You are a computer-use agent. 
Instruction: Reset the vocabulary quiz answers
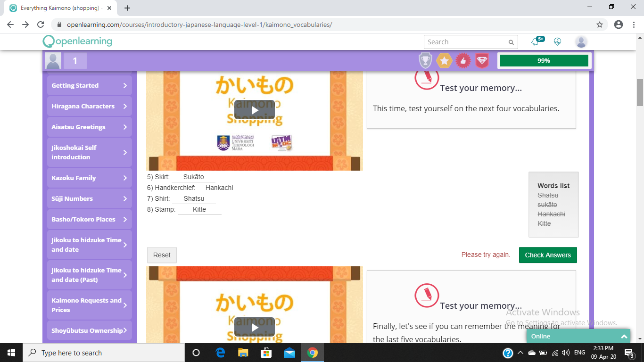tap(162, 255)
